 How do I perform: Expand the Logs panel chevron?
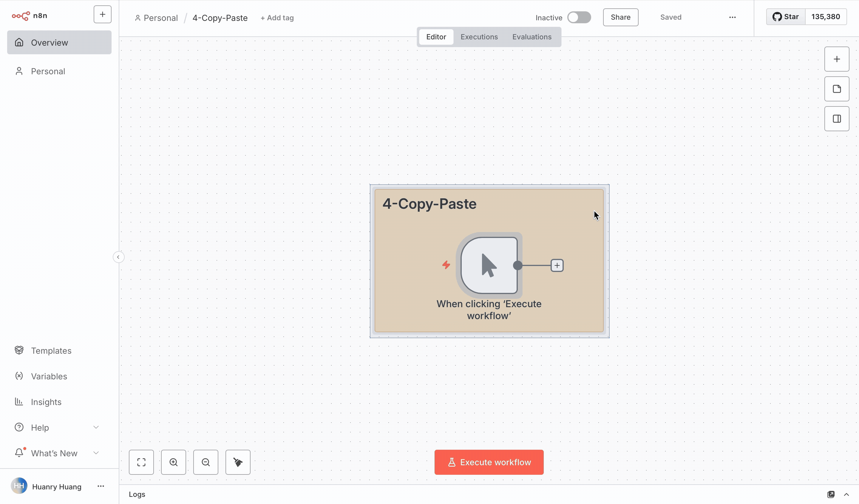click(846, 494)
